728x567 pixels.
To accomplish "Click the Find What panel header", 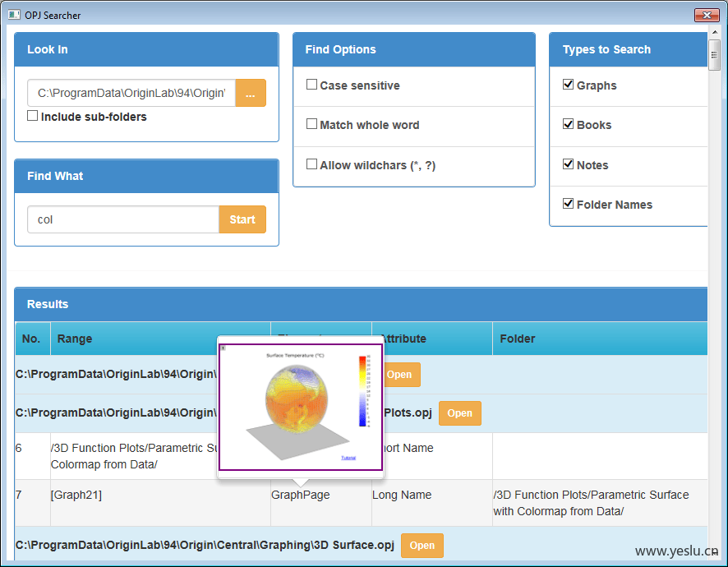I will tap(146, 176).
